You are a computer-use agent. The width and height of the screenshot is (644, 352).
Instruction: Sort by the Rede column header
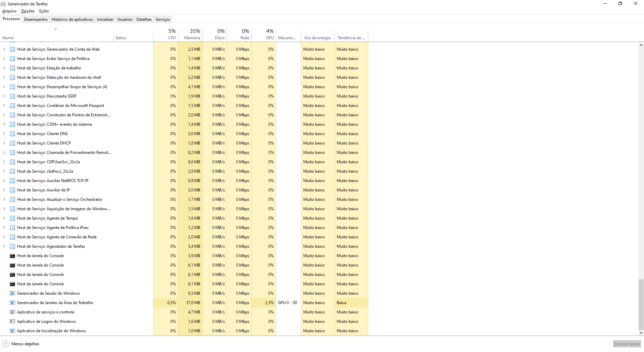[x=239, y=35]
